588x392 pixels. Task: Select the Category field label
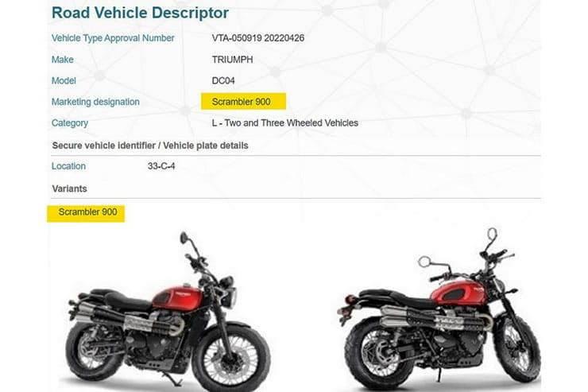[x=70, y=123]
